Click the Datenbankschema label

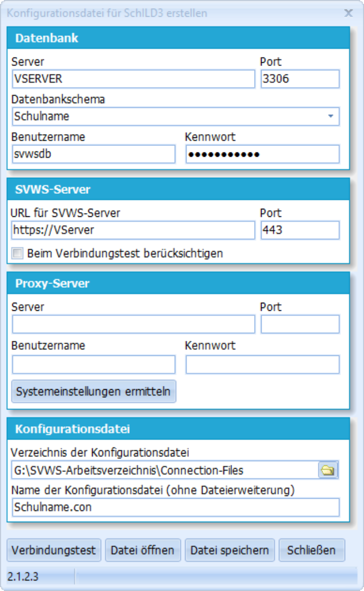(x=58, y=99)
